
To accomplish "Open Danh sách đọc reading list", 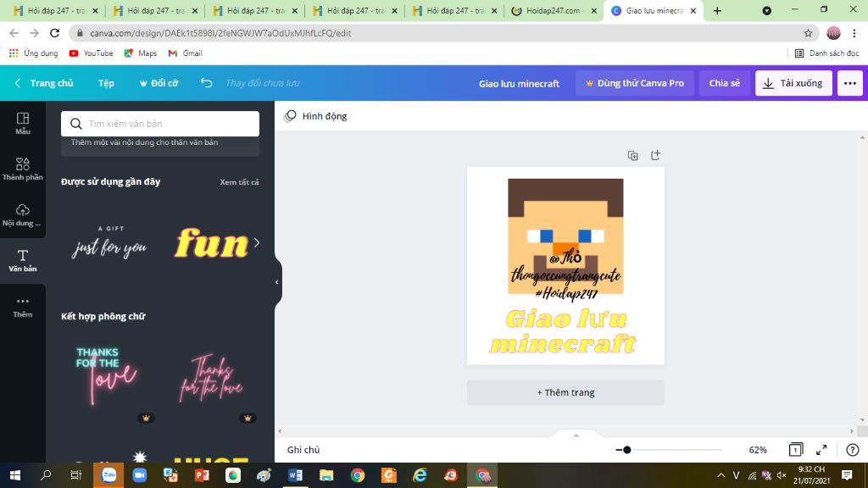I will (827, 53).
